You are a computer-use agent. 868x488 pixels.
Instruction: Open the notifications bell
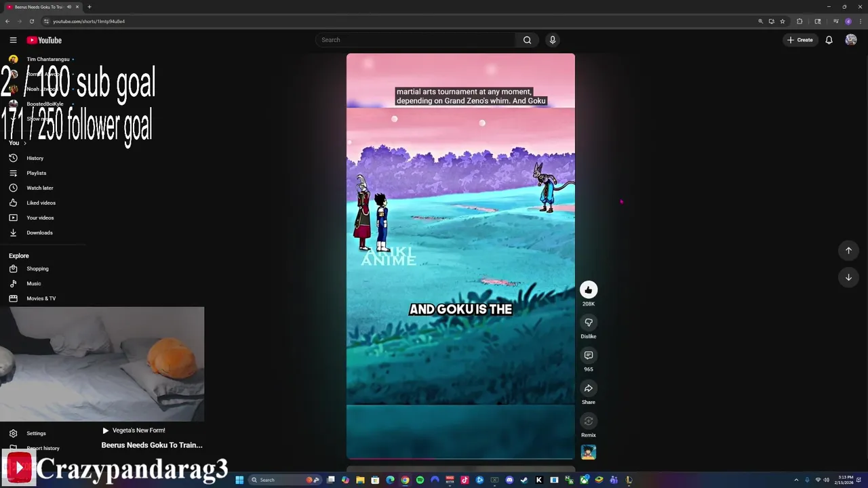(829, 40)
